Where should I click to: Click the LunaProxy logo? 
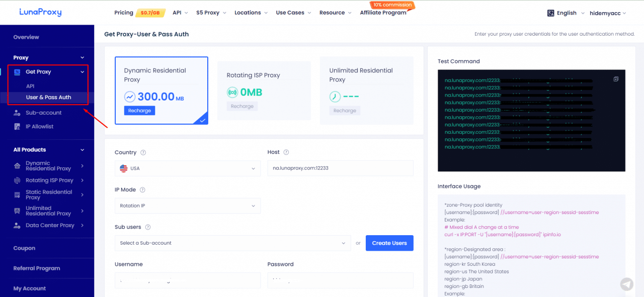[40, 12]
